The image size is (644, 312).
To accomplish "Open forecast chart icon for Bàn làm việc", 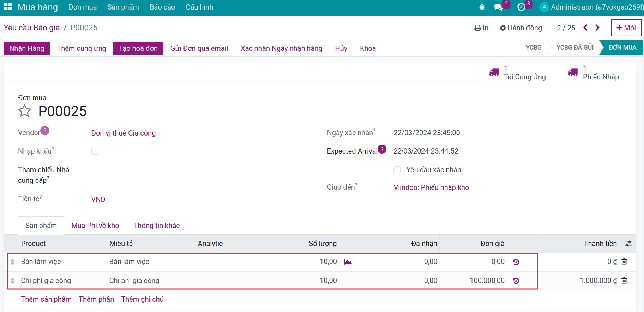I will point(348,262).
